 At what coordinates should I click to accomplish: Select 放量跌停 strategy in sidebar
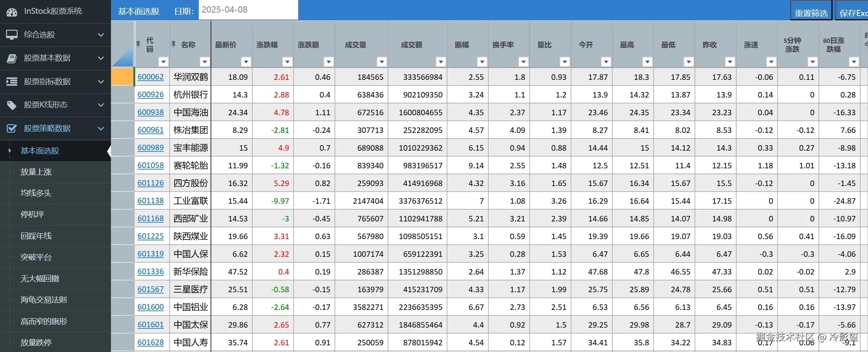coord(55,343)
